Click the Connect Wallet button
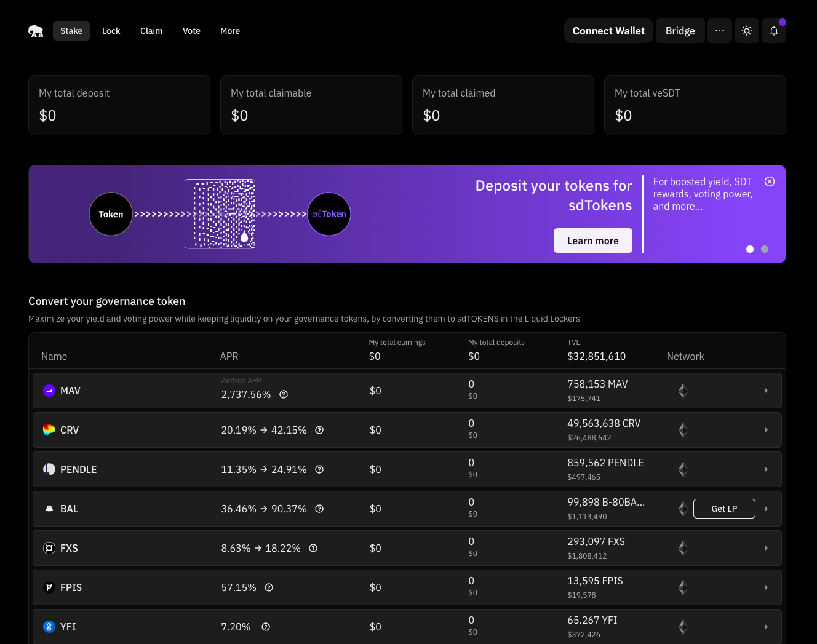The height and width of the screenshot is (644, 817). [608, 31]
